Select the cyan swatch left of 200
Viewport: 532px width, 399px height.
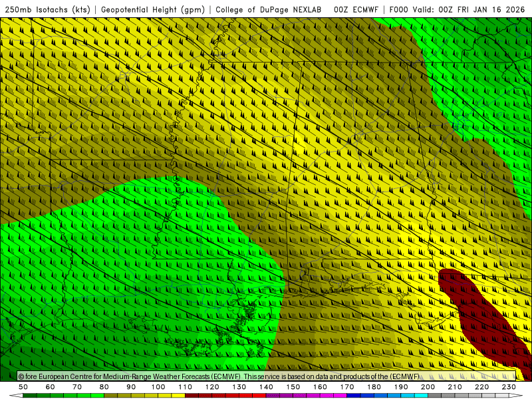pyautogui.click(x=421, y=396)
